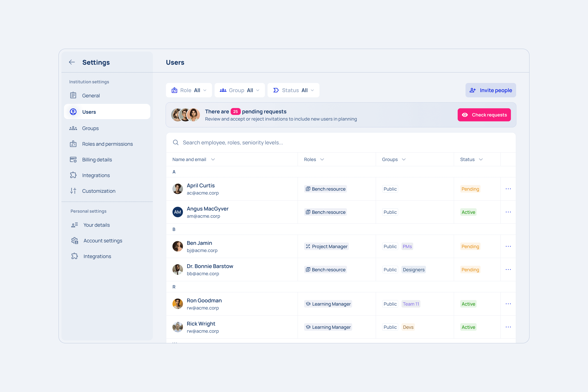Open the Group All filter dropdown
The image size is (588, 392).
[x=239, y=90]
